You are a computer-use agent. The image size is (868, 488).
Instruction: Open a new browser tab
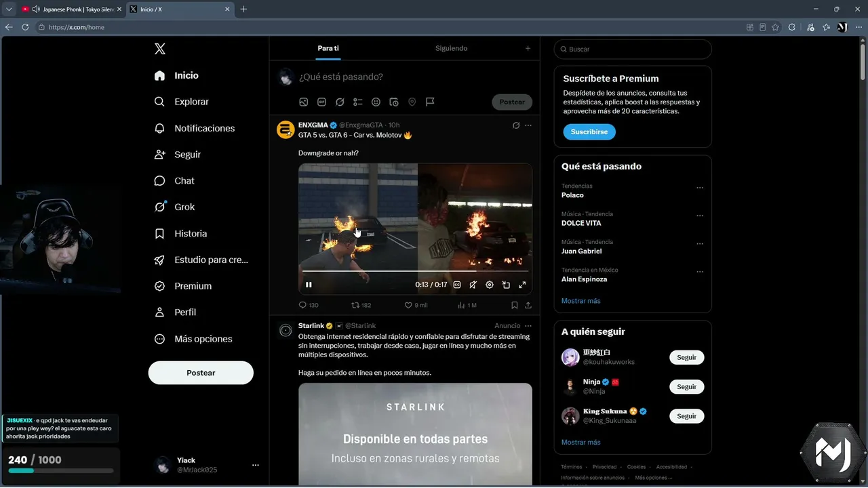pyautogui.click(x=243, y=9)
